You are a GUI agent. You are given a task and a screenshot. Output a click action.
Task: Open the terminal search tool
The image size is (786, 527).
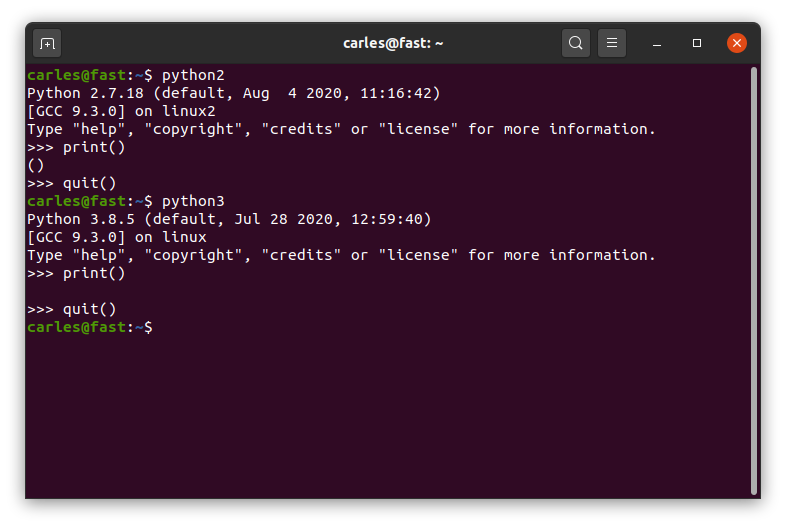tap(575, 43)
